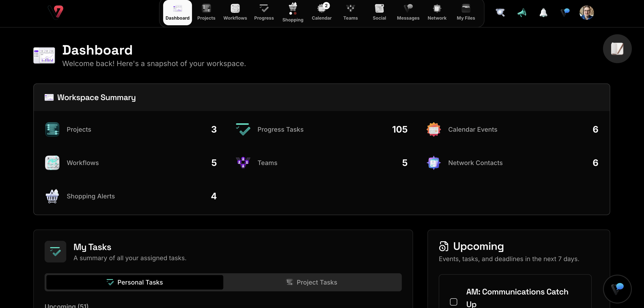The width and height of the screenshot is (644, 308).
Task: Open the floating chat assistant button
Action: point(617,289)
